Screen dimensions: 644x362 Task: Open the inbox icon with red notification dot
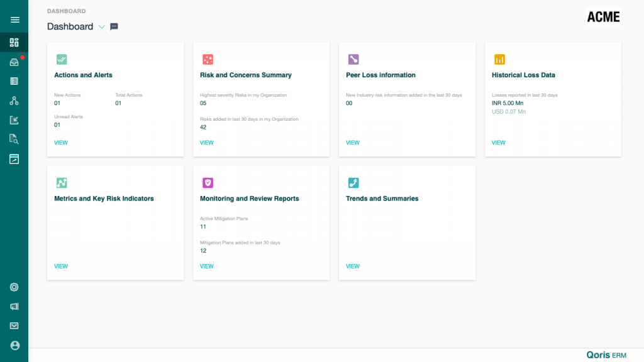pos(14,62)
